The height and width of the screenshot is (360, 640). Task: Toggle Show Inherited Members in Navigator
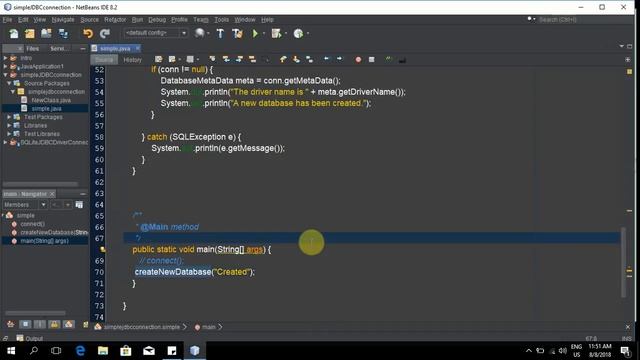pos(11,324)
